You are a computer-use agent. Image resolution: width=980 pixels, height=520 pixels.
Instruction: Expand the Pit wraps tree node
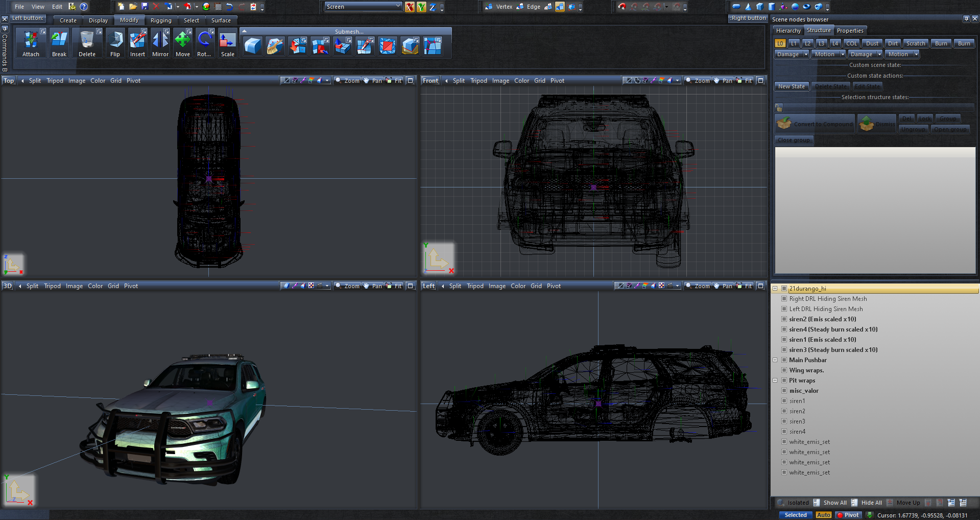pyautogui.click(x=775, y=381)
